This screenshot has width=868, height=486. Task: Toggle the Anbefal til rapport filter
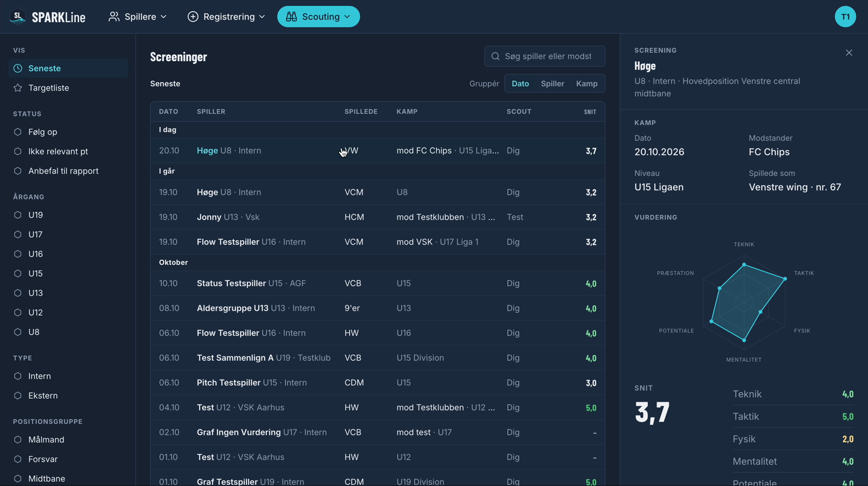pos(68,171)
